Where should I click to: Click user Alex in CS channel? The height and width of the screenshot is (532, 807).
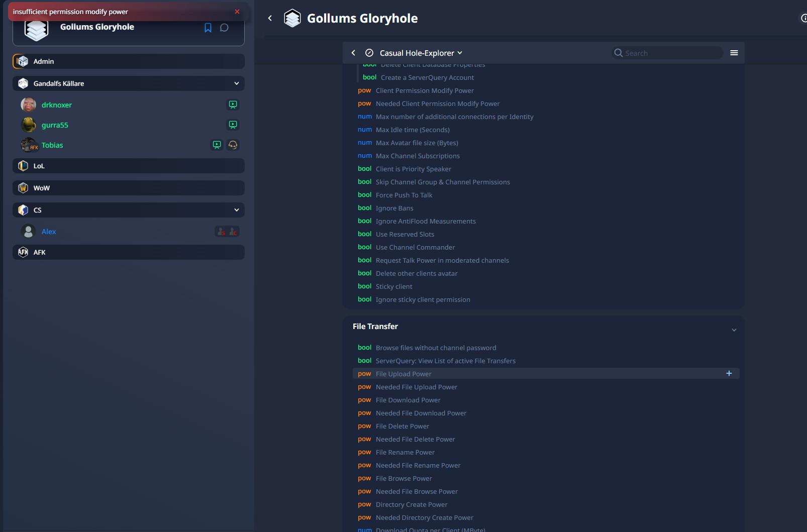tap(49, 232)
